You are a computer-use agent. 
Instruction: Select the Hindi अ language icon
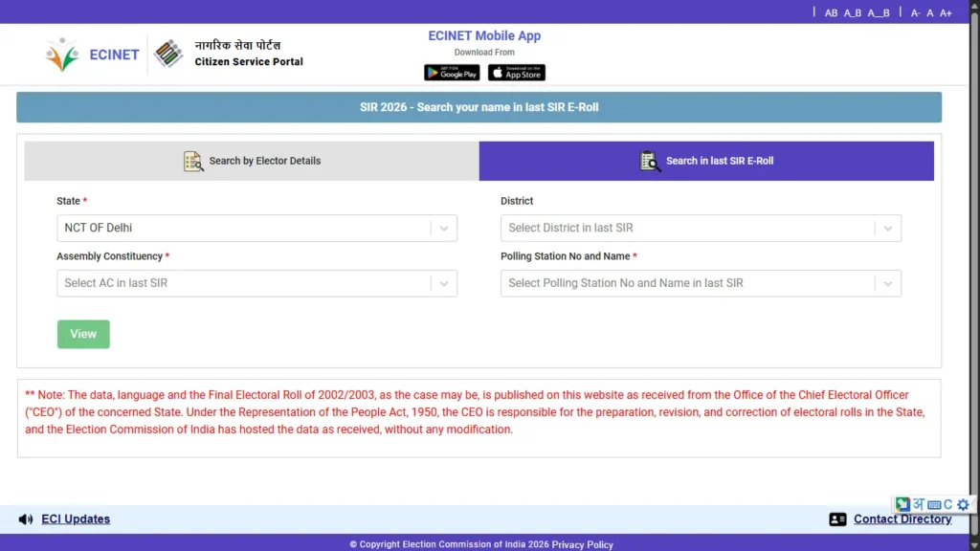pyautogui.click(x=918, y=503)
